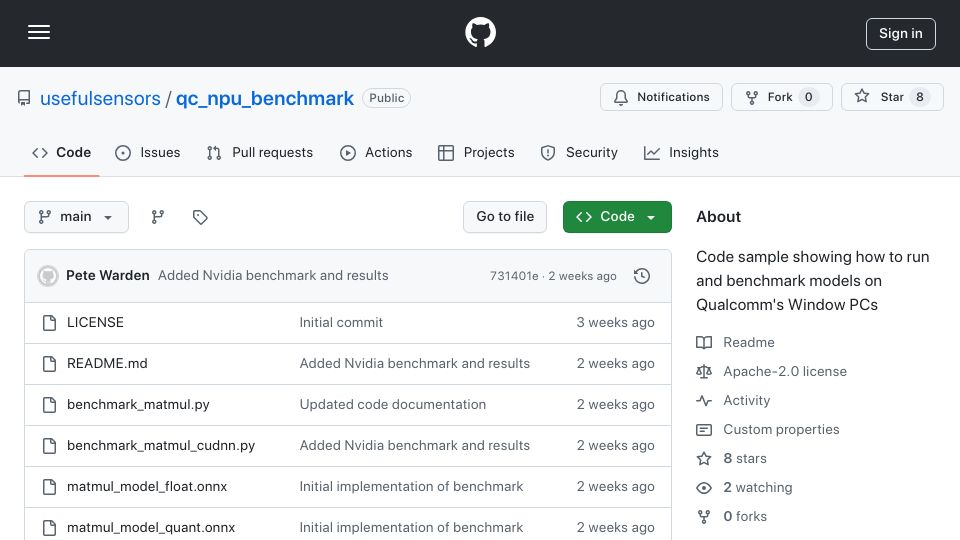
Task: Click benchmark_matmul_cudnn.py's commit message
Action: coord(414,446)
